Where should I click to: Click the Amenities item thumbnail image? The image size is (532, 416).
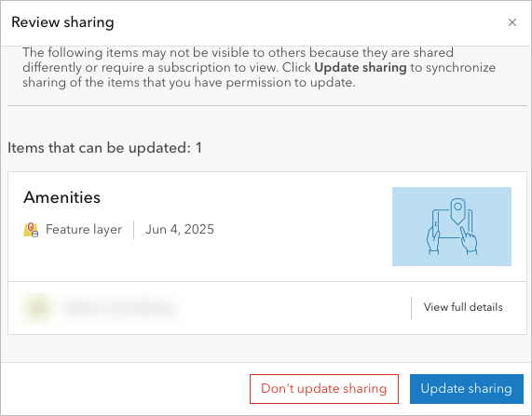(452, 226)
